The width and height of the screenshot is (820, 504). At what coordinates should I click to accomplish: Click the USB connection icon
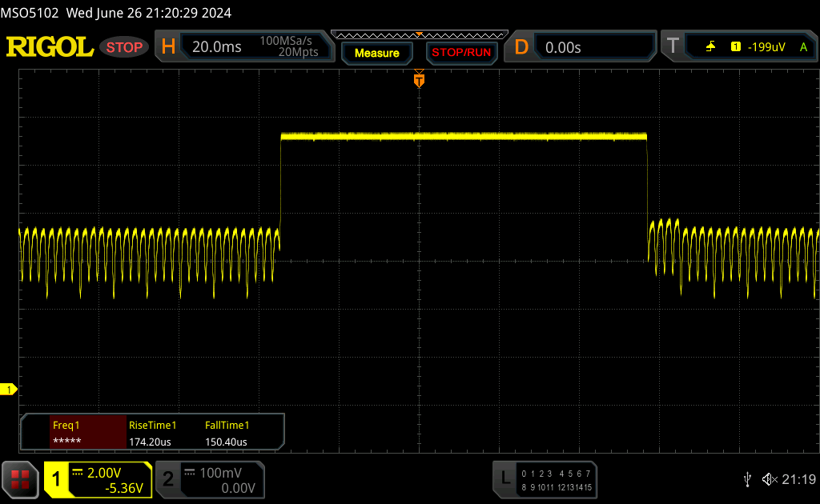tap(747, 479)
